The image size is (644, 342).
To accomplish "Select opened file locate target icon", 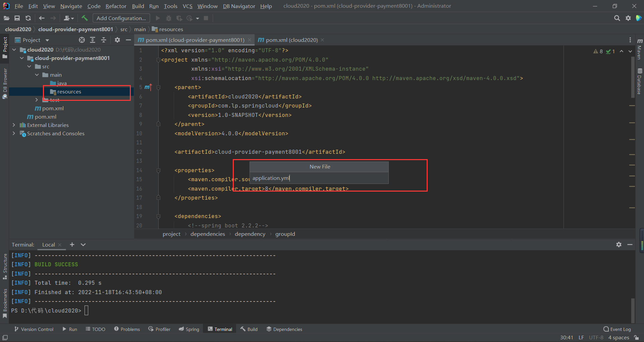I will tap(82, 40).
